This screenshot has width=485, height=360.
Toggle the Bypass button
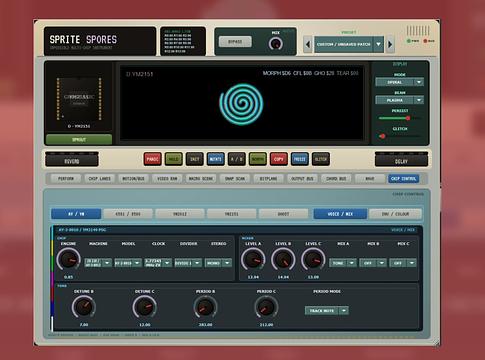(235, 42)
